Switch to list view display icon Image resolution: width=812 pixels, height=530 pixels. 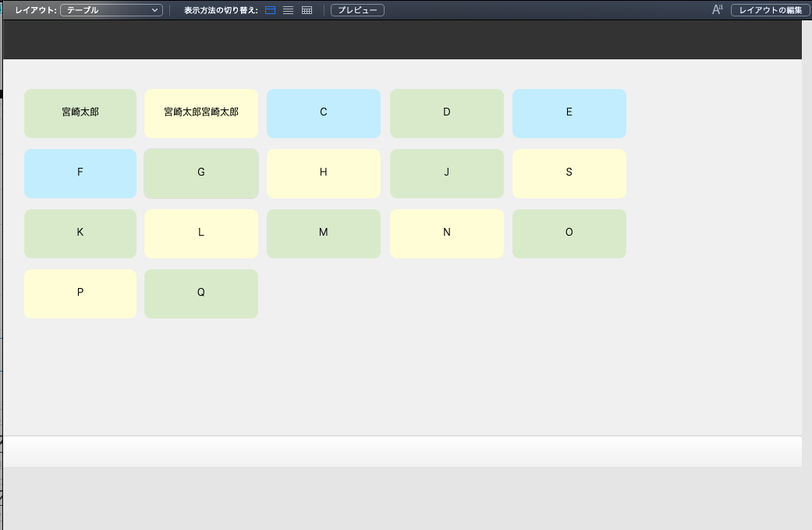(x=288, y=10)
